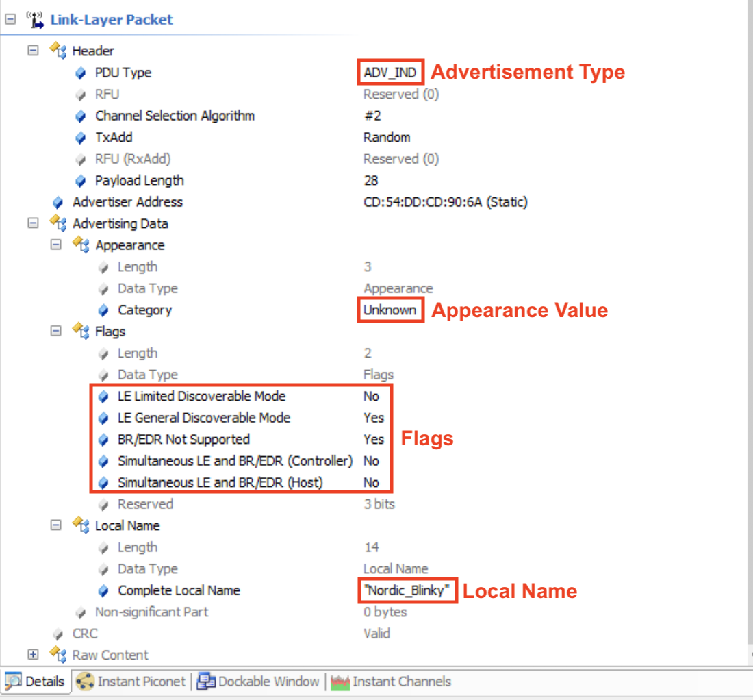Click the Dockable Window tab icon
The image size is (753, 700).
(206, 682)
